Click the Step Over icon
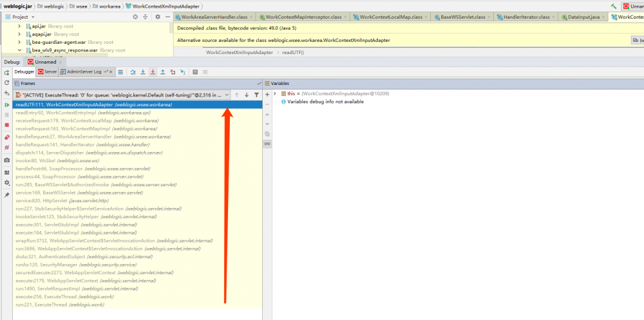The height and width of the screenshot is (320, 644). [133, 72]
